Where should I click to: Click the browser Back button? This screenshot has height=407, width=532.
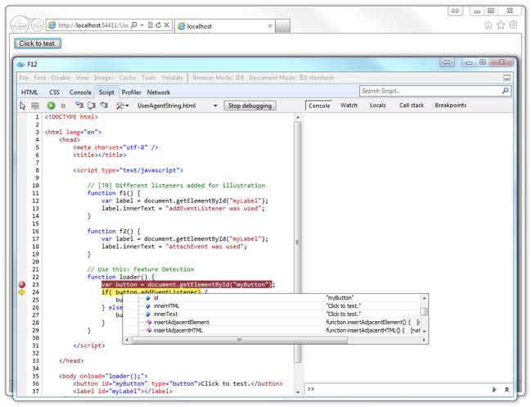coord(20,25)
